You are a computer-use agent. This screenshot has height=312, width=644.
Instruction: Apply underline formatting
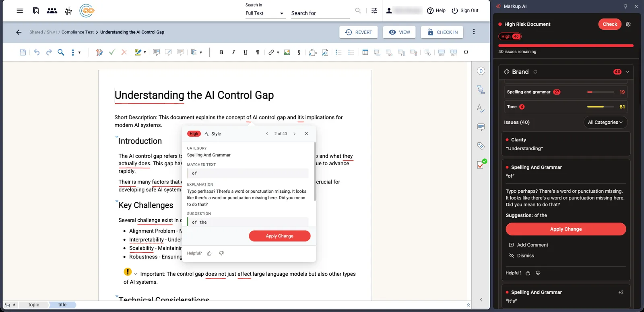246,52
